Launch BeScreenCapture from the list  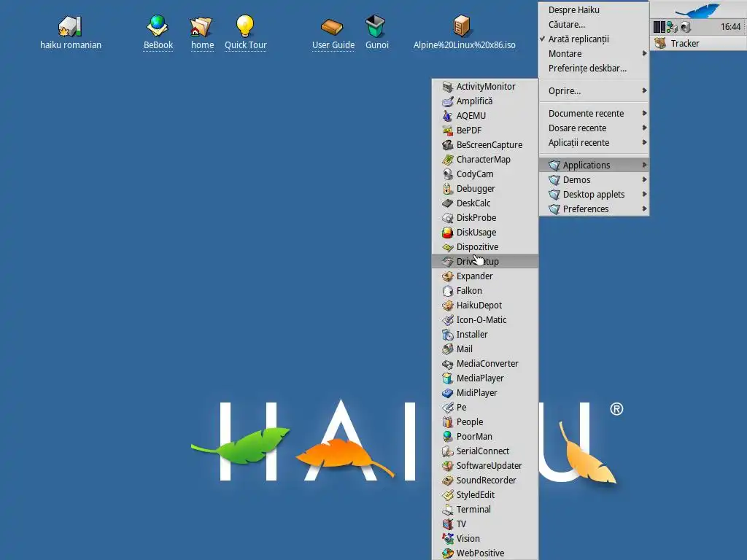(x=485, y=145)
